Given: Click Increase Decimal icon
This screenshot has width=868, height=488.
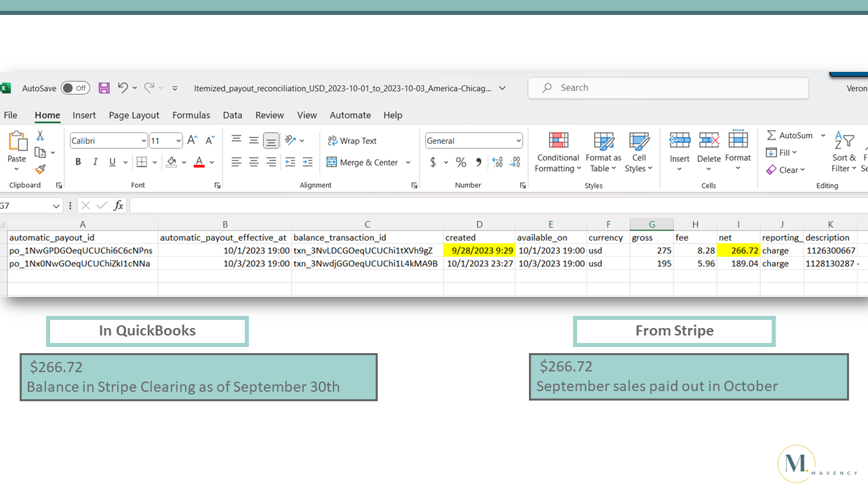Looking at the screenshot, I should pos(498,163).
